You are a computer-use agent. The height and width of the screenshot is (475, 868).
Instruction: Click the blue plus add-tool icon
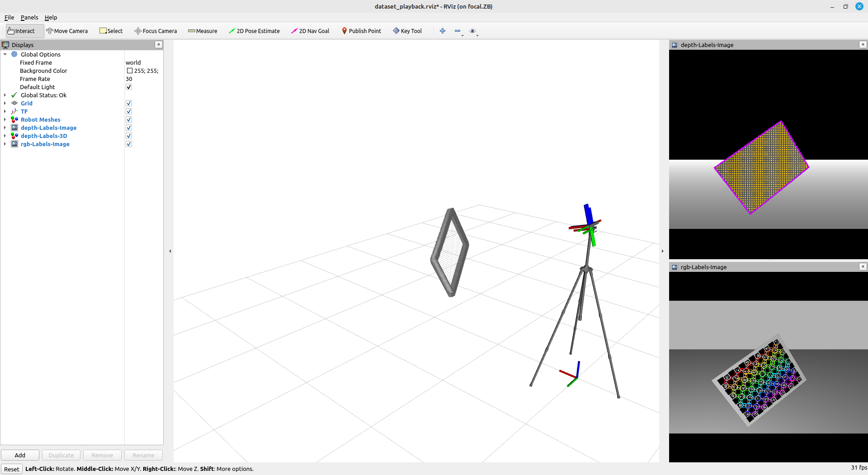(443, 31)
